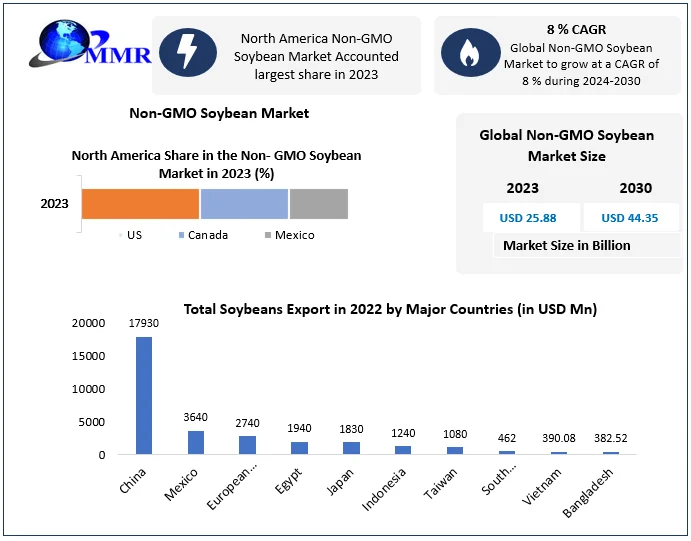This screenshot has height=541, width=691.
Task: Click the Global Non-GMO Soybean Market Size heading
Action: [x=566, y=145]
